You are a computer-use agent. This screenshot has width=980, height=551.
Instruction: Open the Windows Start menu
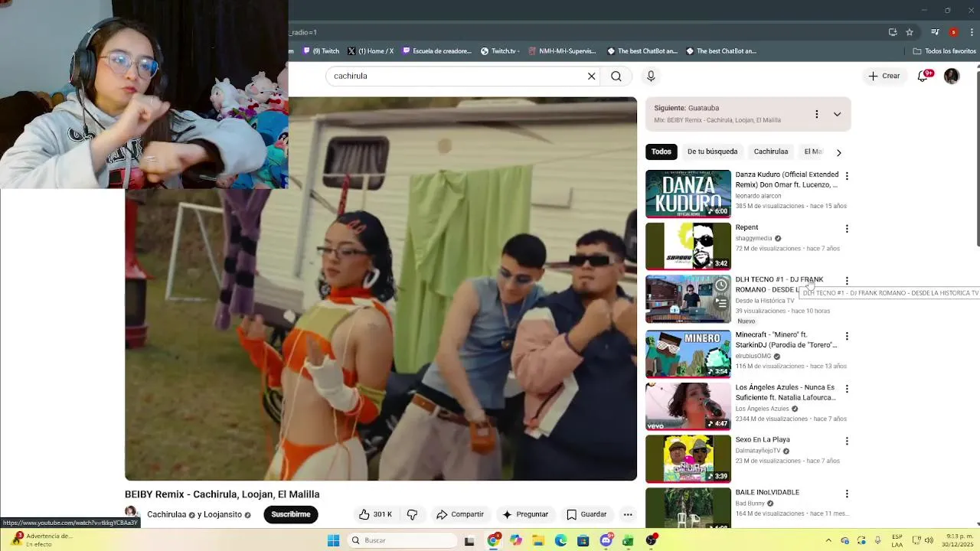click(333, 540)
